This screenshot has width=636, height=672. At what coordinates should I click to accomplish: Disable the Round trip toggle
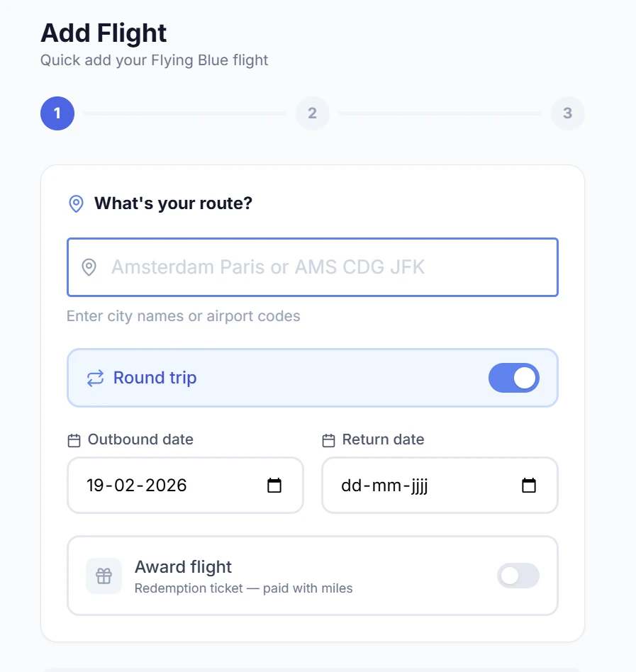pos(514,378)
